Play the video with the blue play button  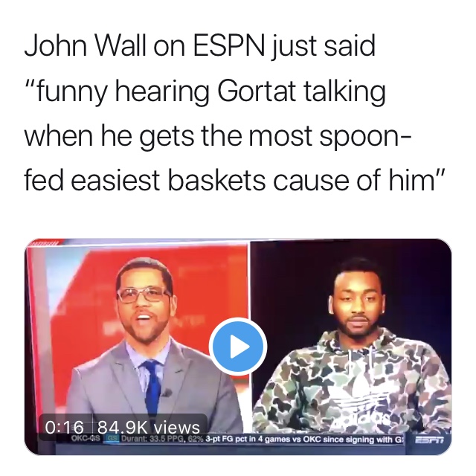pos(238,347)
